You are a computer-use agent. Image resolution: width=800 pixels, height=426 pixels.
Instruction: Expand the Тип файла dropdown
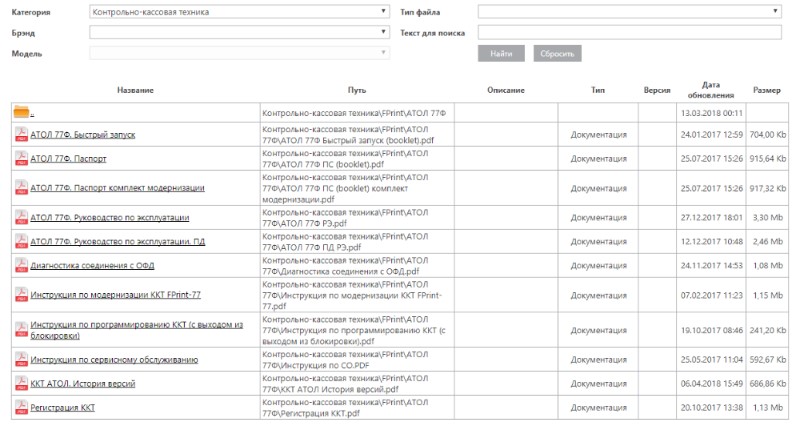click(628, 12)
